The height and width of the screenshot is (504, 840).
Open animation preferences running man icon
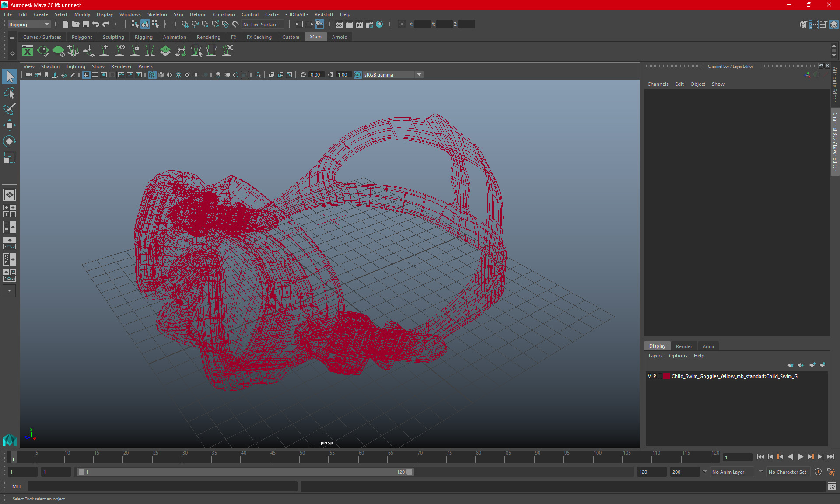[831, 472]
